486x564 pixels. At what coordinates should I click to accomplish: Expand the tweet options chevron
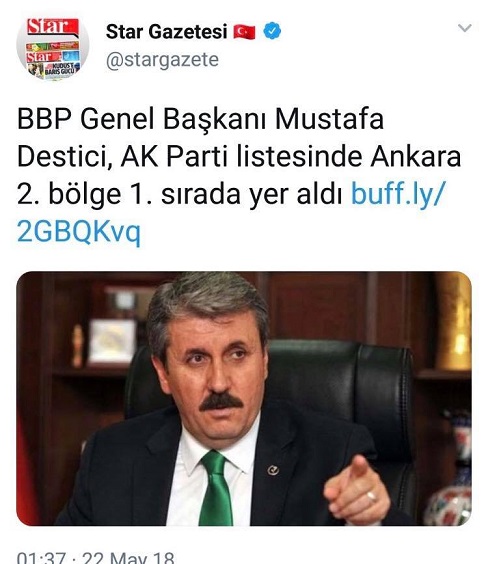(x=464, y=28)
